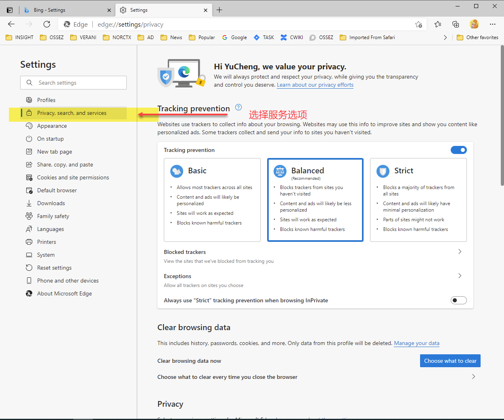Show more favorites bar items chevron
Image resolution: width=504 pixels, height=420 pixels.
point(445,37)
